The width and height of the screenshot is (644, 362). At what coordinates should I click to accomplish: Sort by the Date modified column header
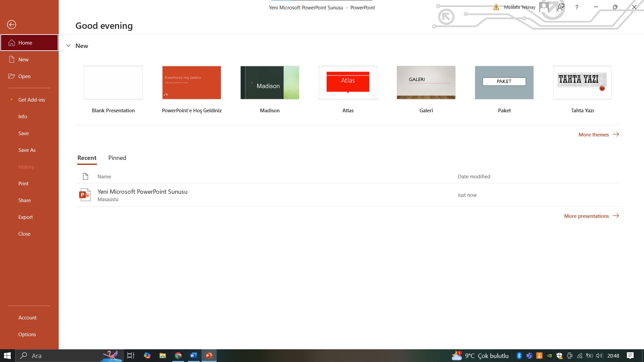tap(474, 176)
